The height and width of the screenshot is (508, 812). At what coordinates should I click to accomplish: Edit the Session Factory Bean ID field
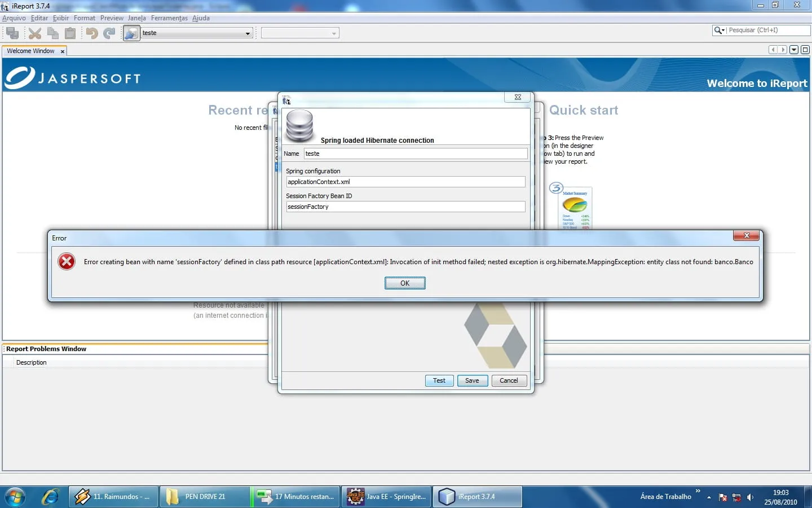tap(405, 207)
